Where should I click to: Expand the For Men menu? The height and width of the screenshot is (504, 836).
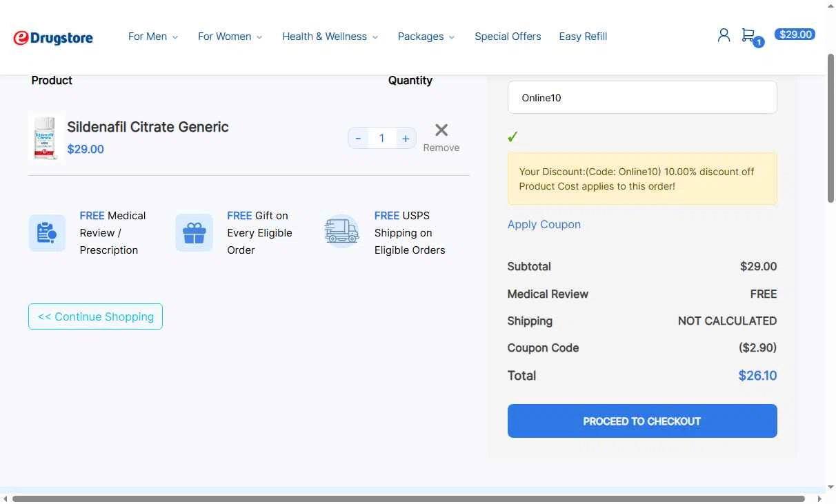[153, 37]
